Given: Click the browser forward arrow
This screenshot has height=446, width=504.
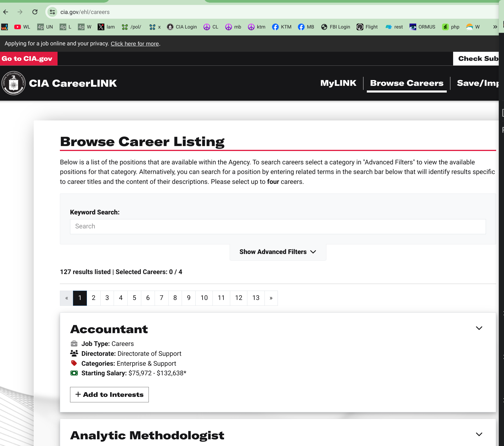Looking at the screenshot, I should (x=20, y=12).
